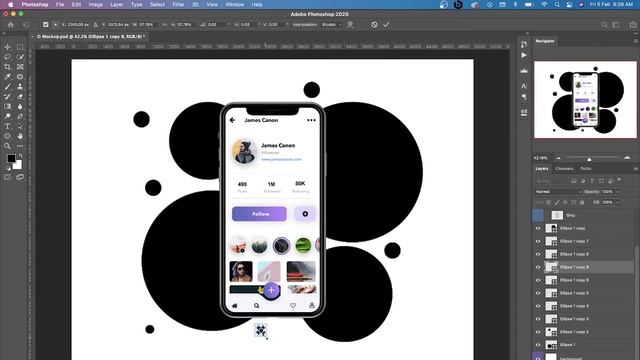
Task: Open the Layer menu
Action: click(x=116, y=4)
